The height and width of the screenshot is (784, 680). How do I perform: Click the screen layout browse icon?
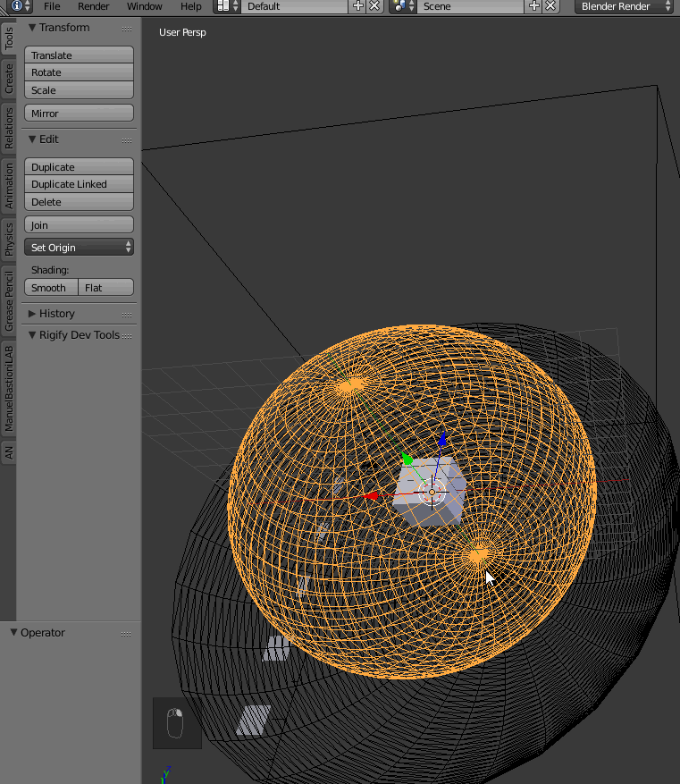coord(222,6)
